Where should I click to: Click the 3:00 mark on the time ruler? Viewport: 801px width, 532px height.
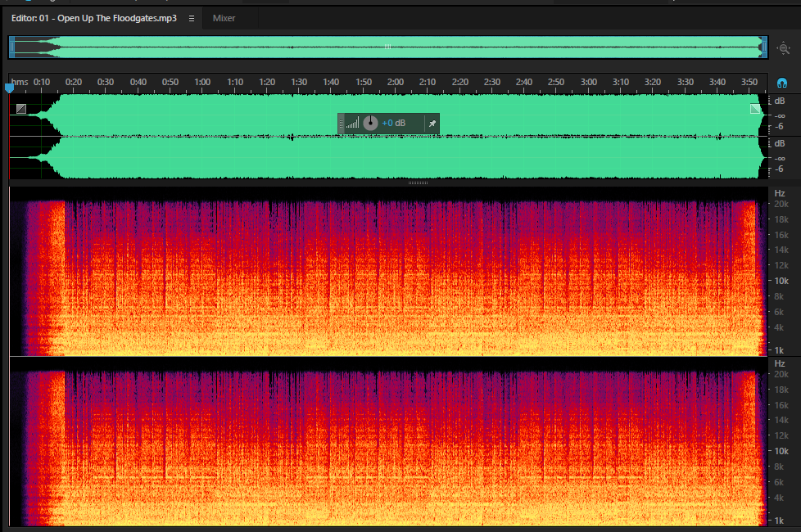589,82
